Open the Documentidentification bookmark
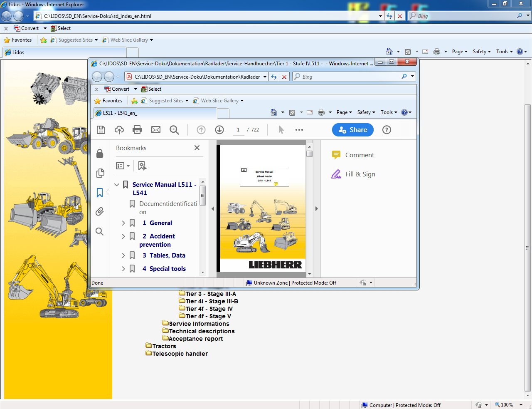The height and width of the screenshot is (409, 532). point(168,208)
